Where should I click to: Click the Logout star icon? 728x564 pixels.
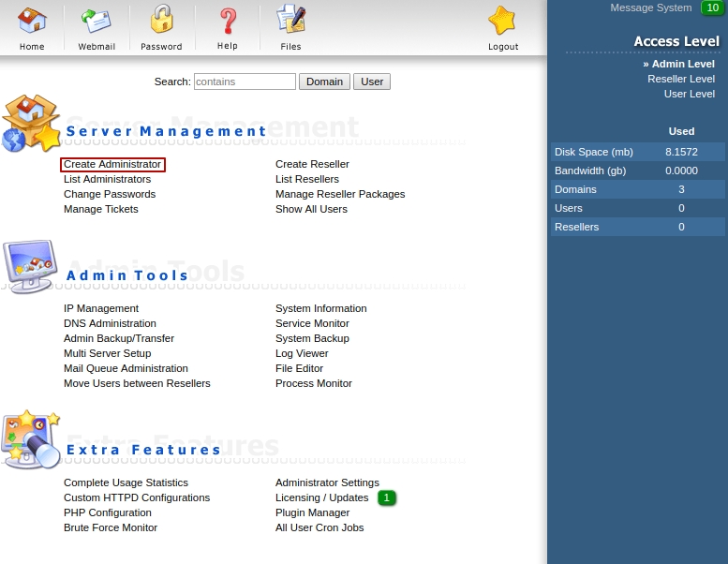point(503,20)
